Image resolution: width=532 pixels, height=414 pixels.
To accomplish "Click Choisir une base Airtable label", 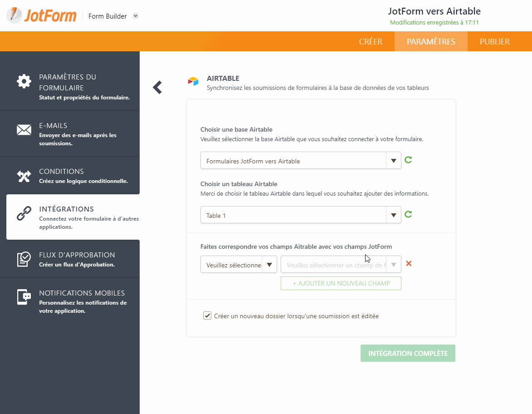I will 236,129.
